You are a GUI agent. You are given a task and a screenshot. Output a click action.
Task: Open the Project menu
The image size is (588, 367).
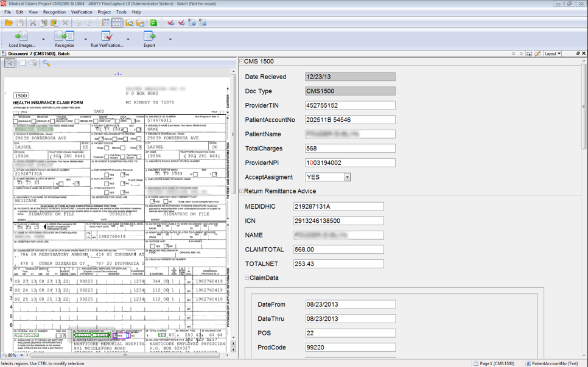(104, 12)
